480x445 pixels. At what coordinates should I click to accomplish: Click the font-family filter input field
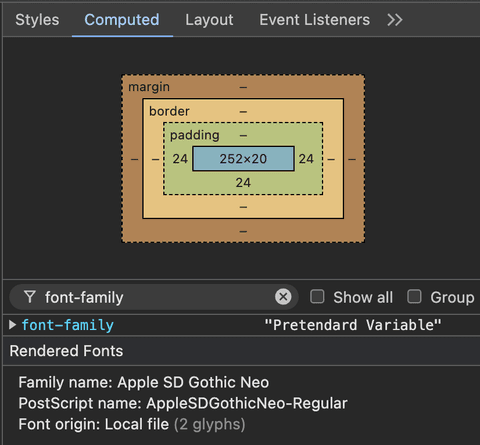[157, 297]
